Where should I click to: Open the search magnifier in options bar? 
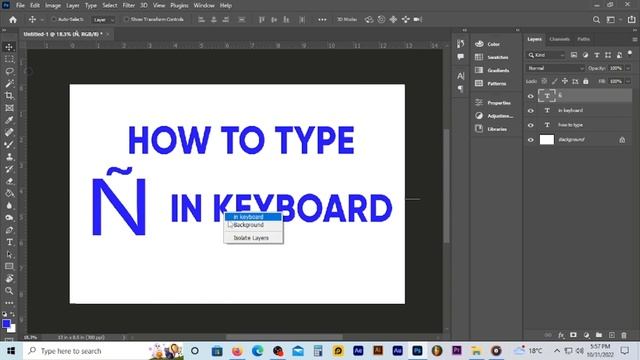click(x=596, y=20)
